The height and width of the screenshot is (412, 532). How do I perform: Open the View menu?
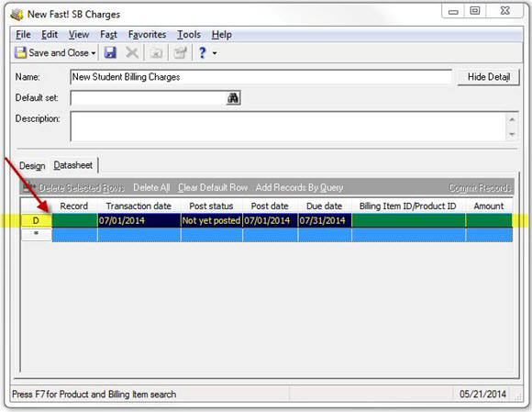79,34
